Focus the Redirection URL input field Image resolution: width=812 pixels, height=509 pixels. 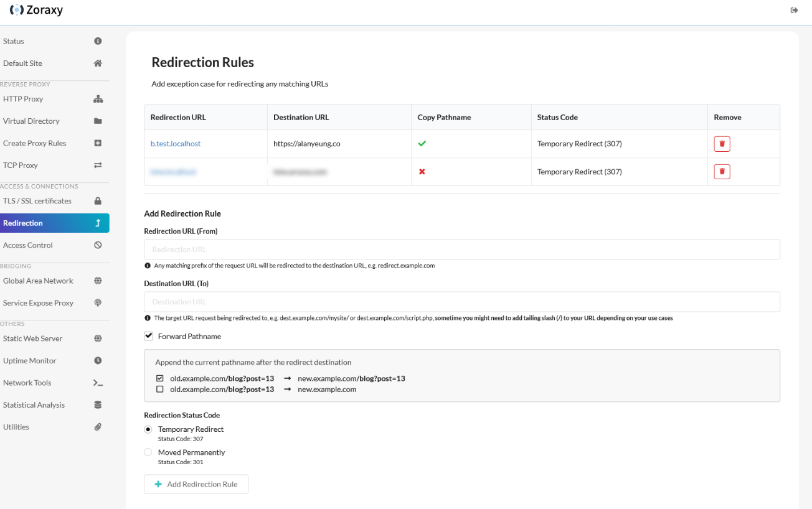tap(462, 250)
